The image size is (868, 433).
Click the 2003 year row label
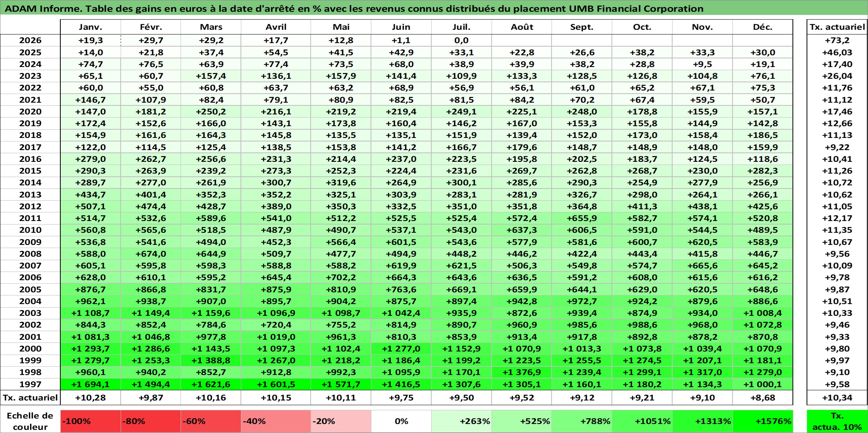[x=30, y=313]
